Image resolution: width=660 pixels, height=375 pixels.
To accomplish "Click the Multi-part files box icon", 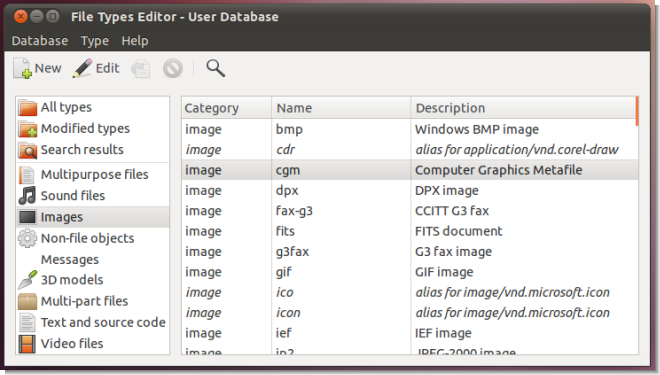I will [x=27, y=301].
